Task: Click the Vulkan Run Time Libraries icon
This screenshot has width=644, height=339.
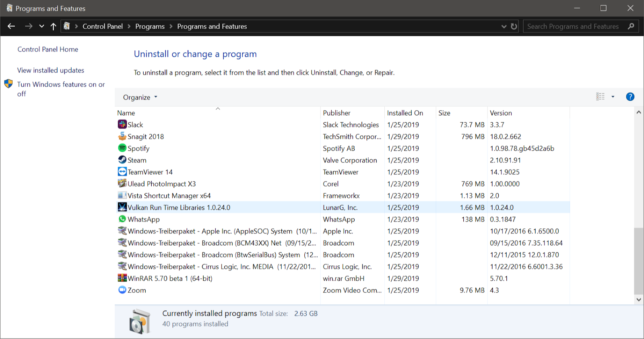Action: [122, 207]
